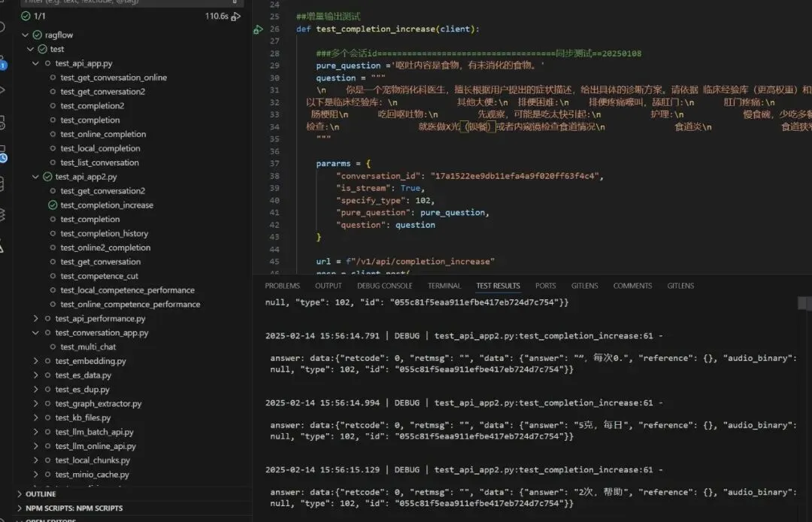Screen dimensions: 812x522
Task: Select the test_completion_history test
Action: (104, 234)
